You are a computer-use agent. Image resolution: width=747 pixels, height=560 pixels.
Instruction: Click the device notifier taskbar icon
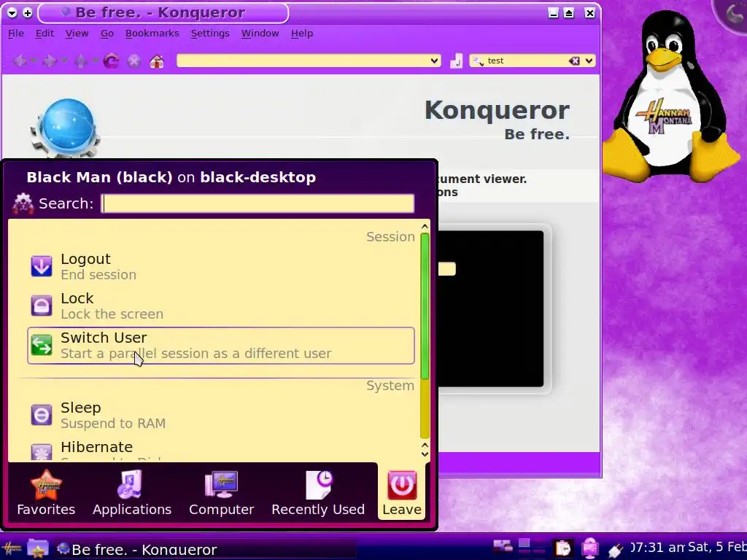pyautogui.click(x=503, y=545)
